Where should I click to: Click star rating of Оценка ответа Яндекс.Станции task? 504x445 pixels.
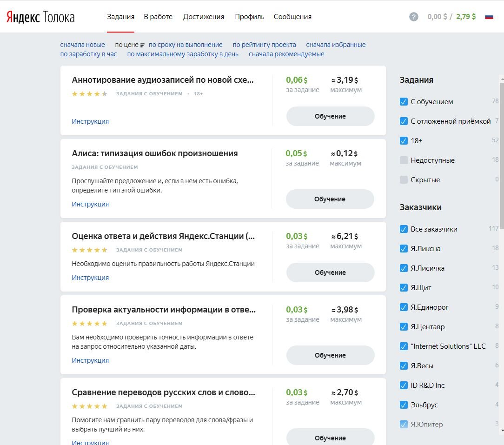pyautogui.click(x=89, y=250)
